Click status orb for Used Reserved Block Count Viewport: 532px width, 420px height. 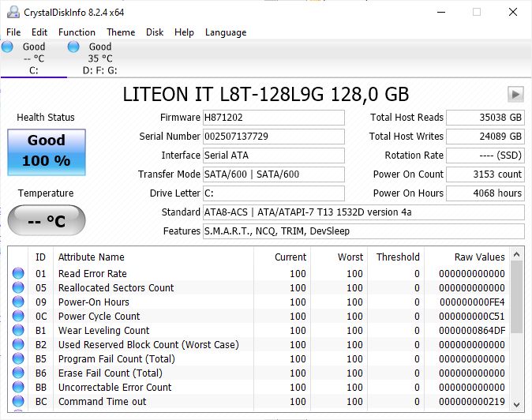point(18,344)
